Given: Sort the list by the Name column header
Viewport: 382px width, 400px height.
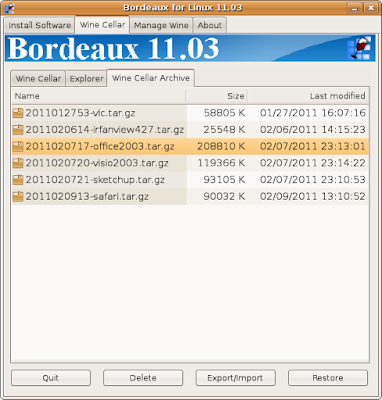Looking at the screenshot, I should pyautogui.click(x=98, y=96).
